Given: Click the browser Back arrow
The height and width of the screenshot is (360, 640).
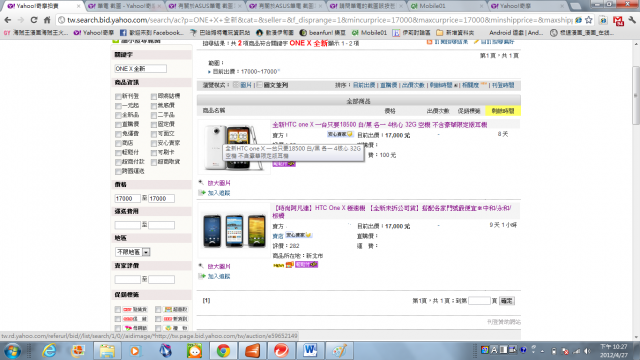Looking at the screenshot, I should [7, 20].
